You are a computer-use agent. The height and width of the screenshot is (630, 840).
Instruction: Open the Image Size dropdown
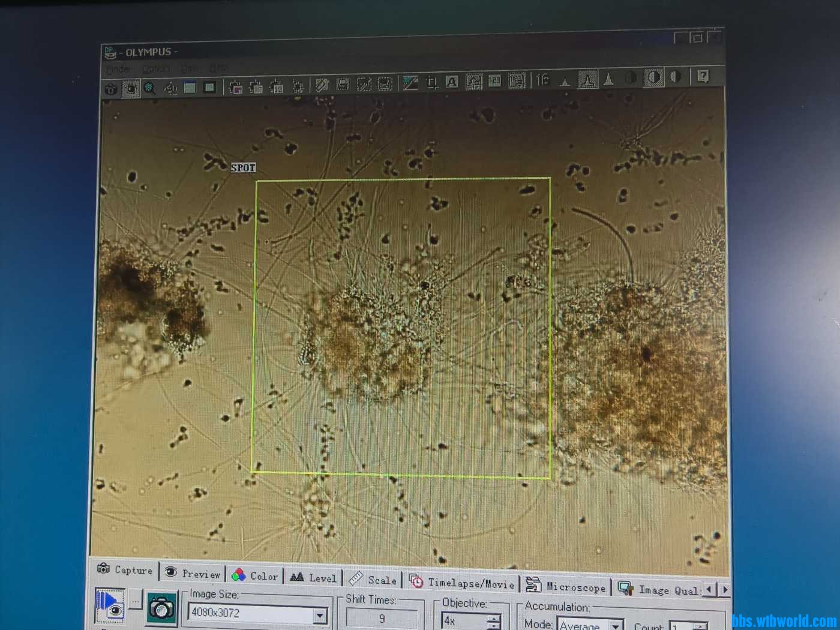pyautogui.click(x=320, y=616)
